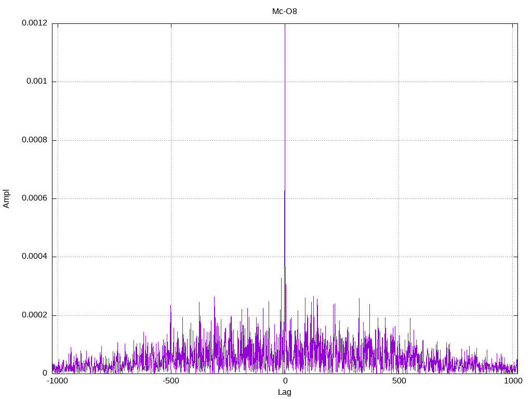Click the 0.0002 y-axis tick label

tap(34, 315)
